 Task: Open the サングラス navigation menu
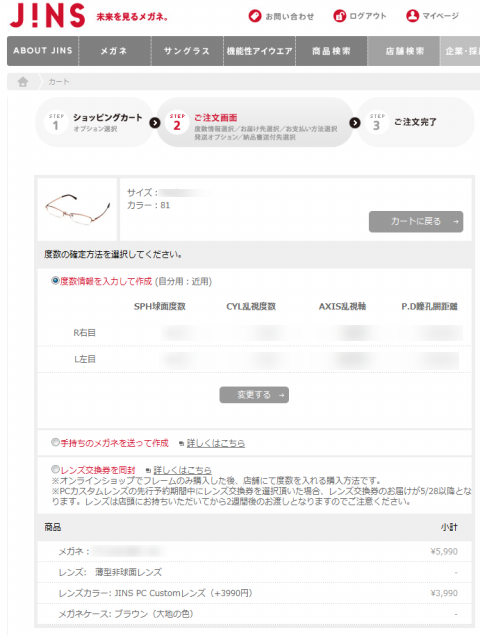[x=187, y=51]
